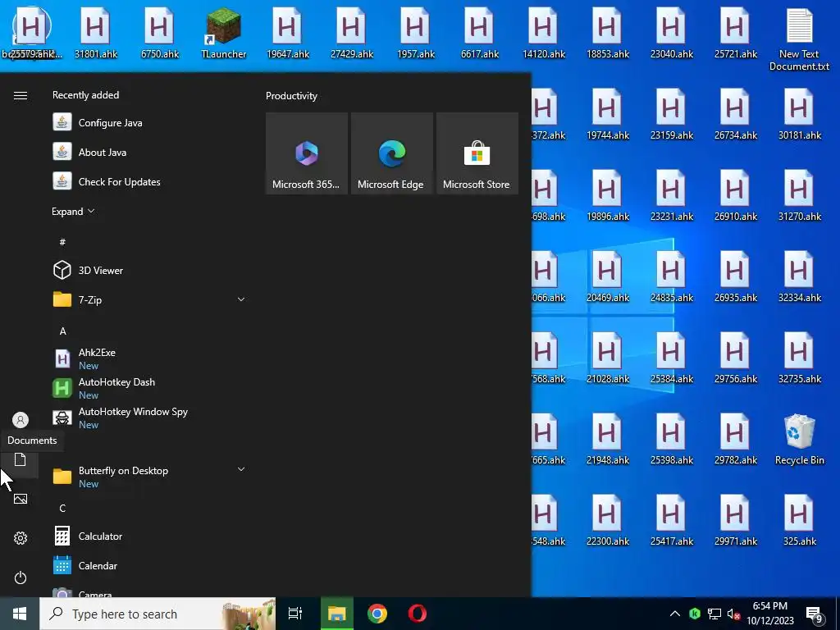Open the notification center icon
Viewport: 840px width, 630px height.
click(815, 614)
